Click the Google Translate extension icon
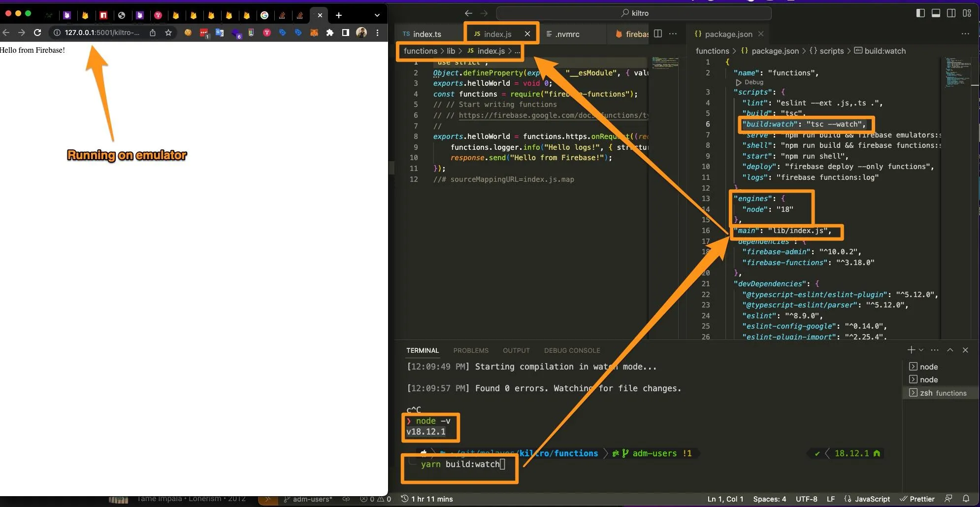Viewport: 980px width, 507px height. click(220, 33)
